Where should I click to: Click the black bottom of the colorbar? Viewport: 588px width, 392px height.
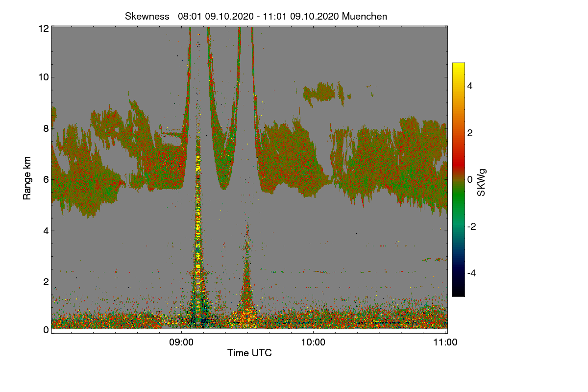[458, 290]
